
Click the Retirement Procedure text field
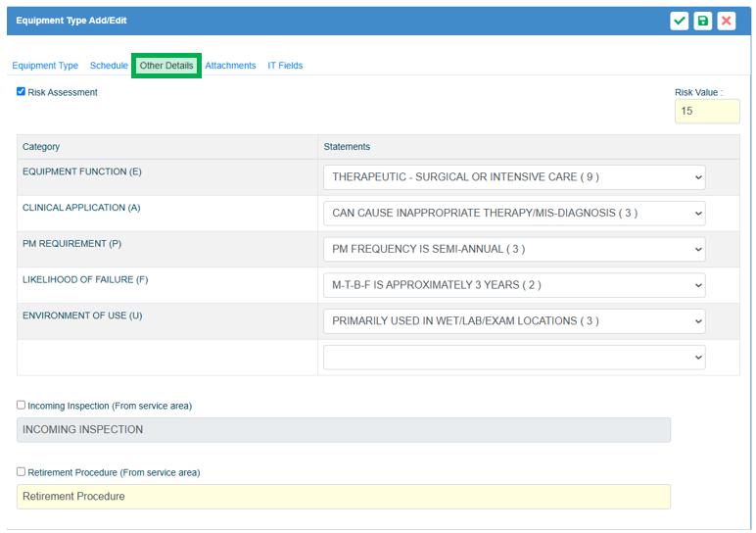[x=344, y=497]
